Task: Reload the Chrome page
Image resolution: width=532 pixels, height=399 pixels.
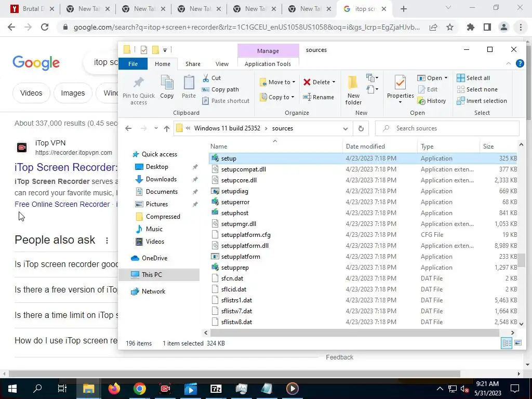Action: coord(45,27)
